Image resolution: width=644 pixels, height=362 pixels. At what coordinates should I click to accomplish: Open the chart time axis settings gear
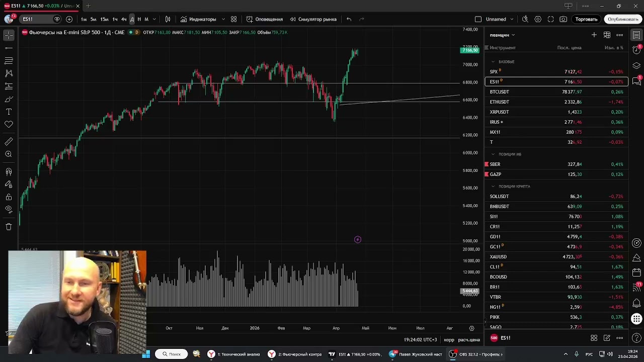tap(471, 328)
